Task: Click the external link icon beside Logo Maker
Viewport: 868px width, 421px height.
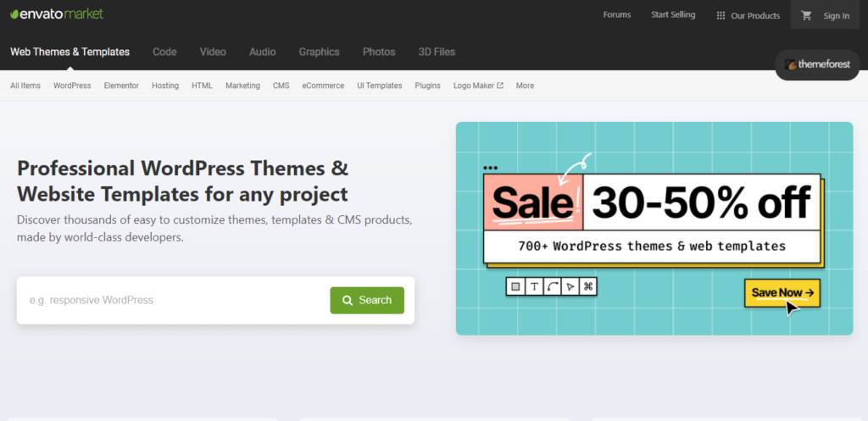Action: click(500, 86)
